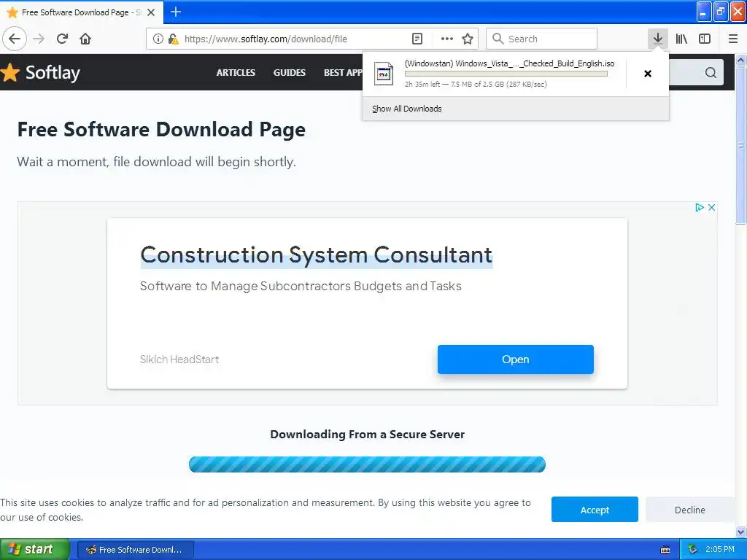Click the Softlay site search magnifier

pyautogui.click(x=711, y=72)
